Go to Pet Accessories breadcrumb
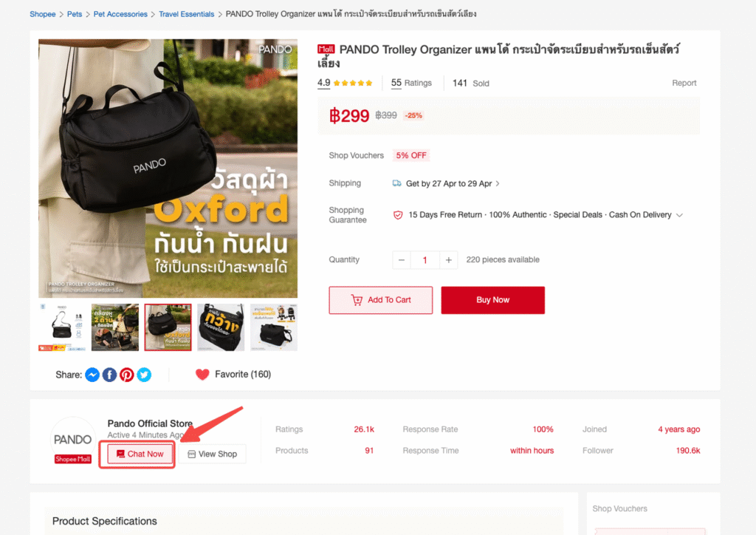 tap(120, 14)
